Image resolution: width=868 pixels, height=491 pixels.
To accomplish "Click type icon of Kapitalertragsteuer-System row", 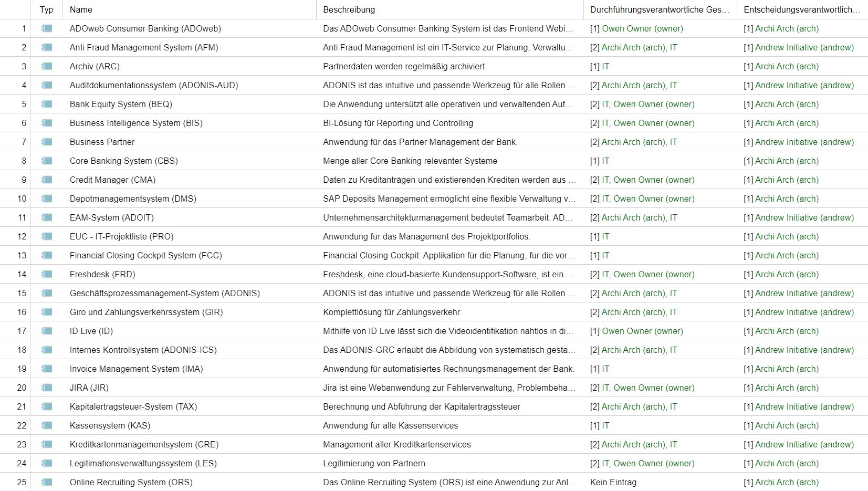I will [x=47, y=406].
